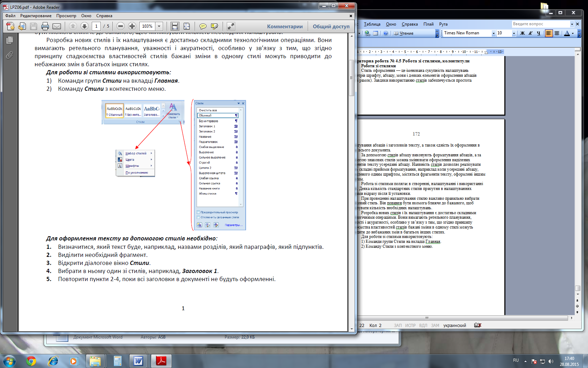Open Просмотр menu in Adobe Reader
This screenshot has width=588, height=368.
pos(66,16)
